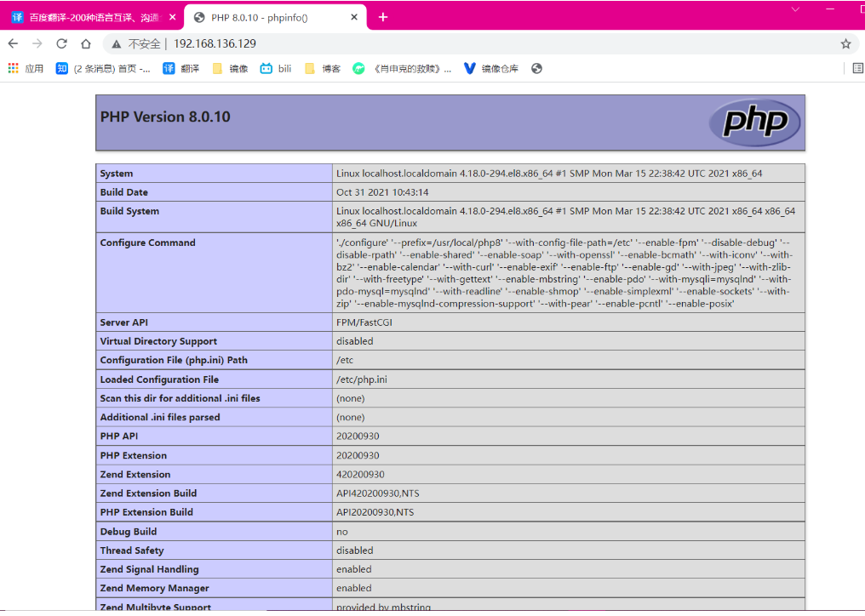Click the System row label
The height and width of the screenshot is (616, 865).
117,174
